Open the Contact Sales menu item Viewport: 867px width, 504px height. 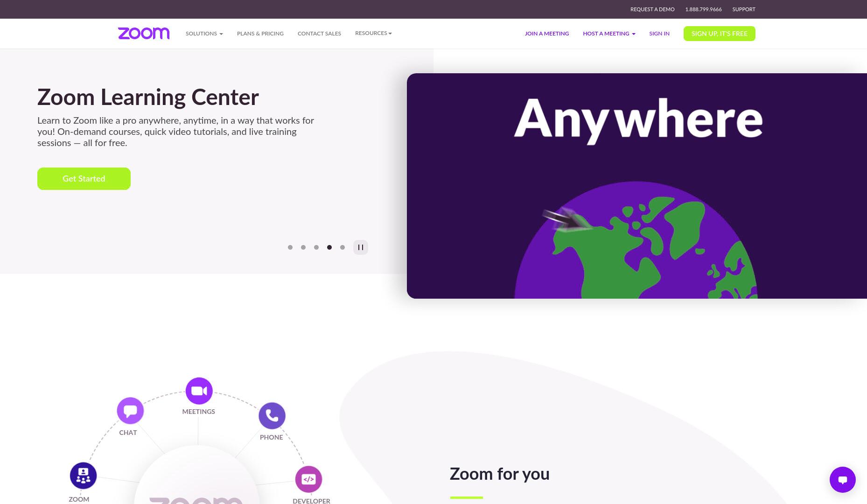pos(319,34)
